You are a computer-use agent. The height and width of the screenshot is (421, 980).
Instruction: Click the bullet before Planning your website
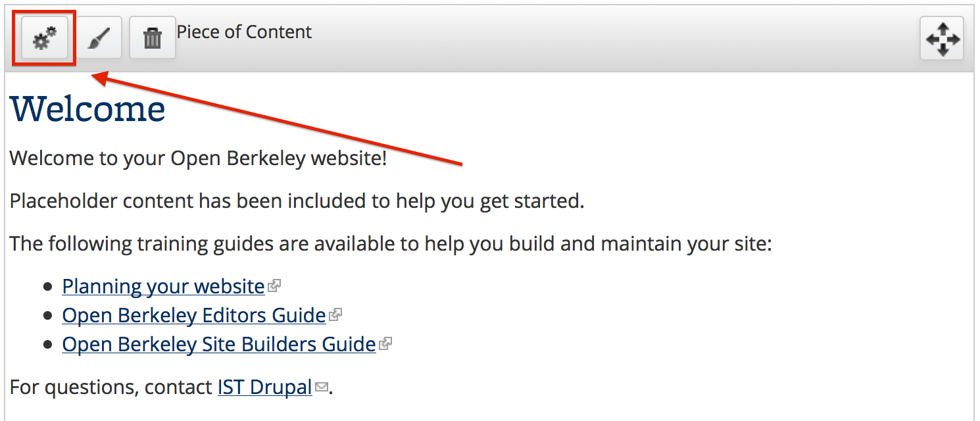[47, 287]
